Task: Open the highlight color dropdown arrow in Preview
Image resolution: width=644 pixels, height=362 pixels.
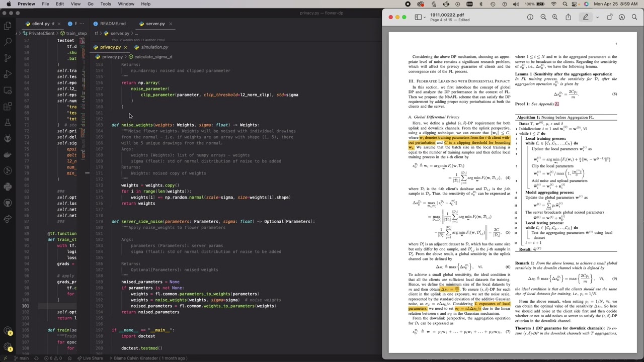Action: pos(597,17)
